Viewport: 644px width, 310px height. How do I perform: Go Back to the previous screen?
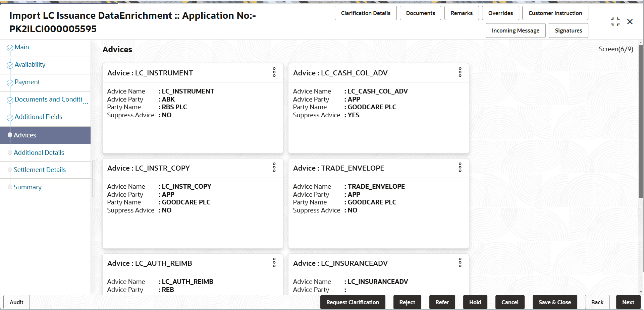(597, 302)
